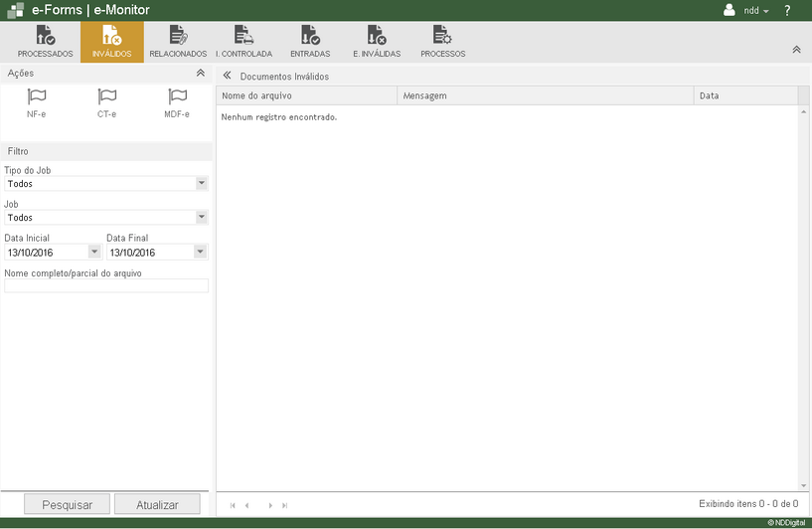Click the 'Nenhum registro encontrado.' message
Viewport: 812px width, 529px height.
tap(279, 117)
